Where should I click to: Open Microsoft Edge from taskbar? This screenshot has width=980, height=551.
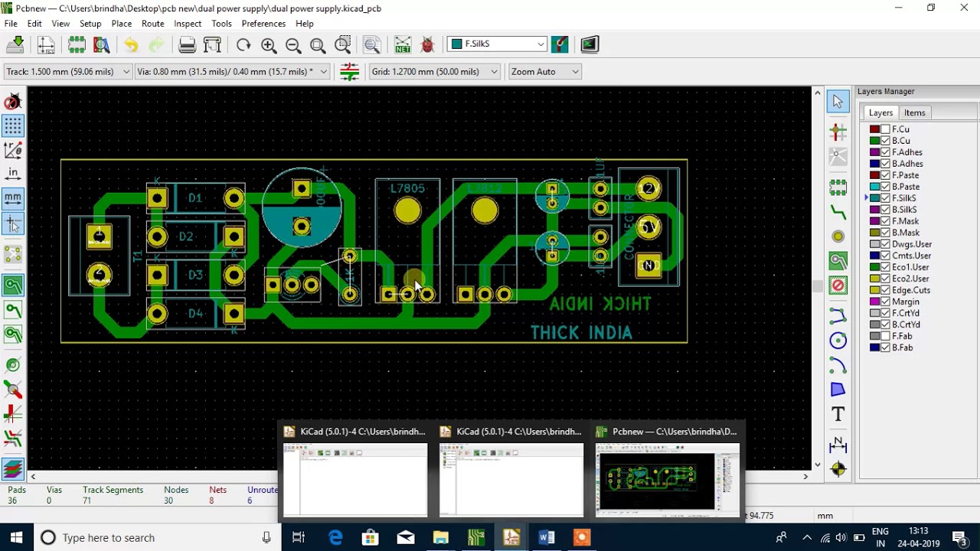[335, 537]
